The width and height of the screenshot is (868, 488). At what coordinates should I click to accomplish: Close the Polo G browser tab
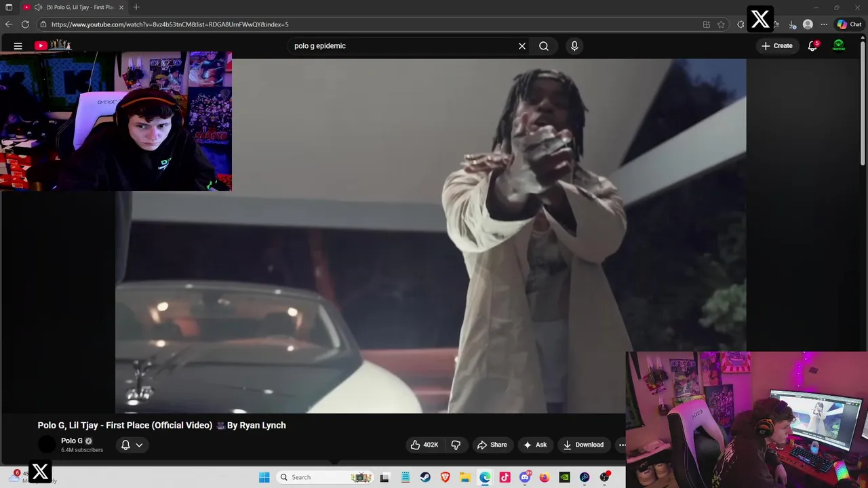point(121,7)
